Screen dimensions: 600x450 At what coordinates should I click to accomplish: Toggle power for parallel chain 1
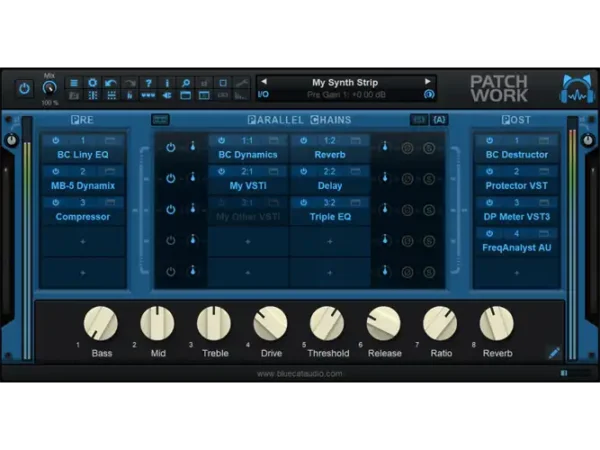coord(171,147)
